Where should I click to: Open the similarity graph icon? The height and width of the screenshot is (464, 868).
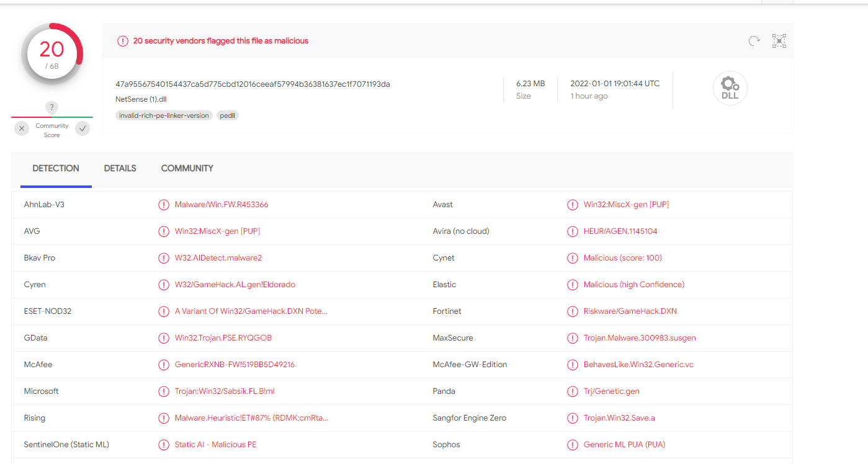point(779,41)
